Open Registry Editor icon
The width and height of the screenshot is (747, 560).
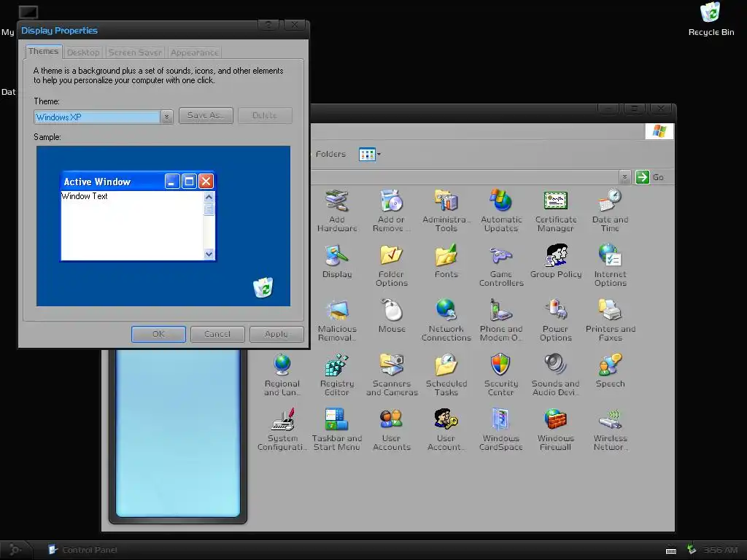[x=337, y=374]
